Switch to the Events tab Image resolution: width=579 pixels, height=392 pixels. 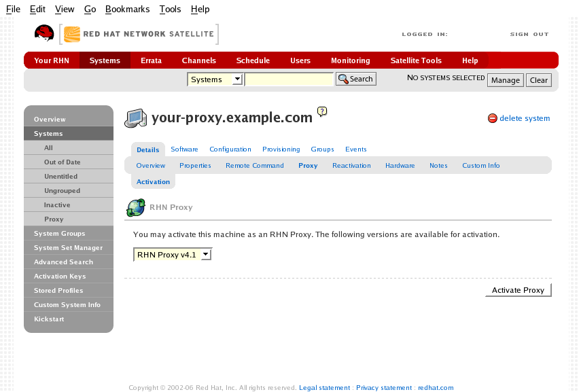pyautogui.click(x=356, y=149)
